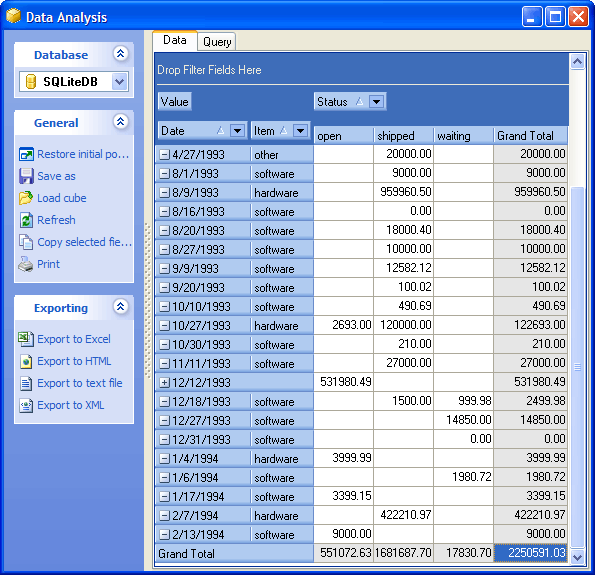Open the Status field filter dropdown

click(x=376, y=101)
